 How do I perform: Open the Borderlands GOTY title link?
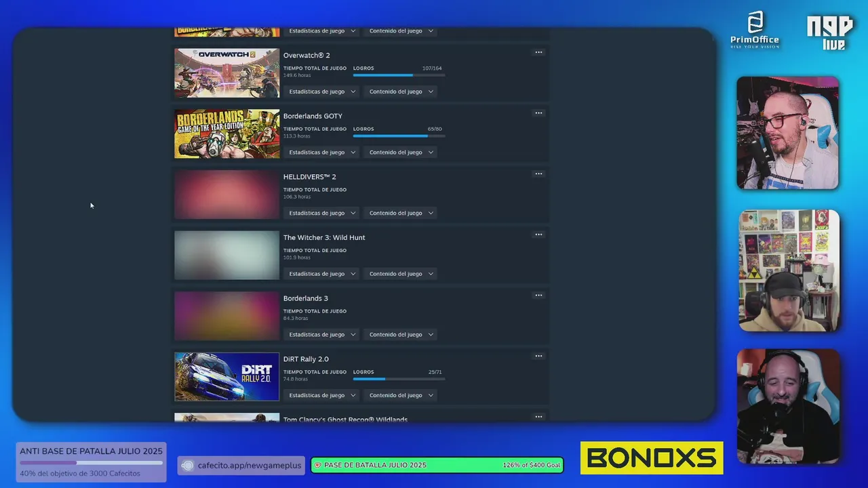pos(313,116)
